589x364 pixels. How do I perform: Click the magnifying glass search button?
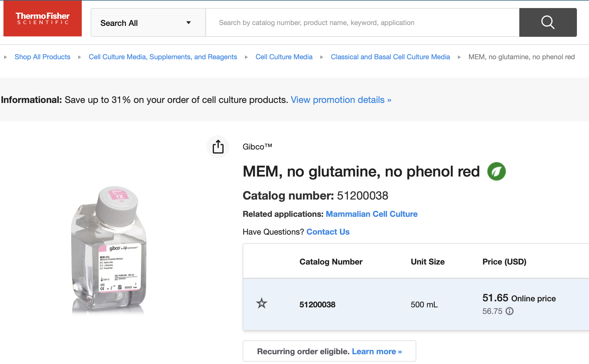coord(548,22)
